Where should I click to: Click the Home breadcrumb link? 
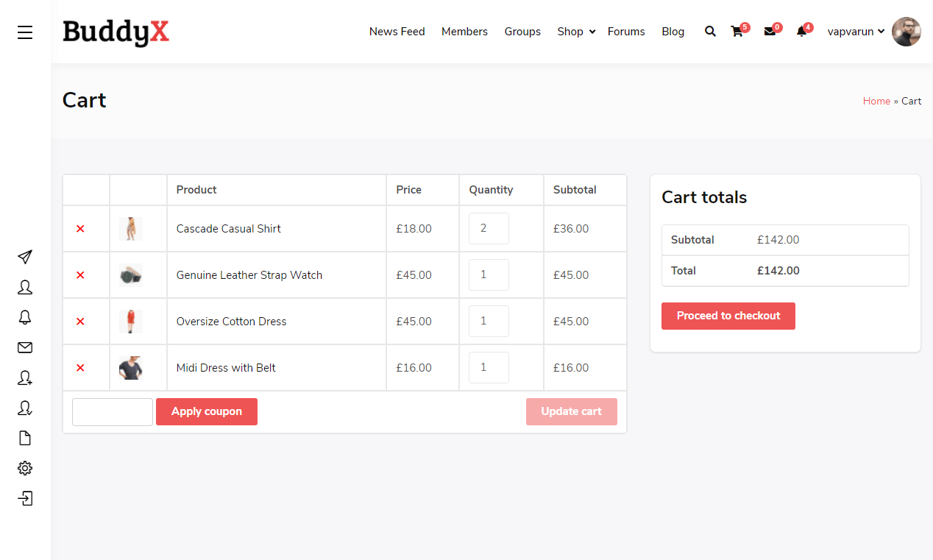point(876,101)
